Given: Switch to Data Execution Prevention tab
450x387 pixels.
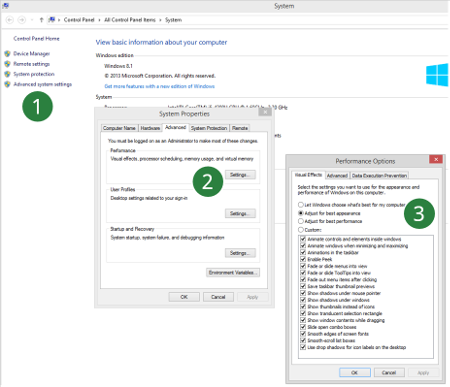Looking at the screenshot, I should [379, 176].
